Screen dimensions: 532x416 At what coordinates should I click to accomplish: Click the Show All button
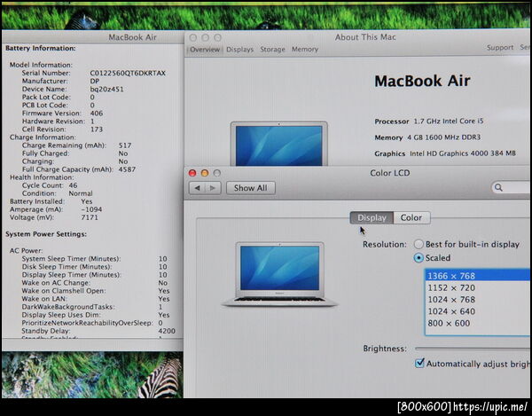coord(250,188)
